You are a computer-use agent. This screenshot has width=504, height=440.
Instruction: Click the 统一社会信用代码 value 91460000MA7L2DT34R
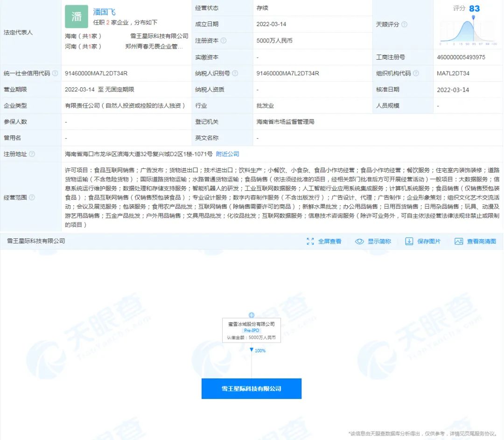click(x=96, y=73)
